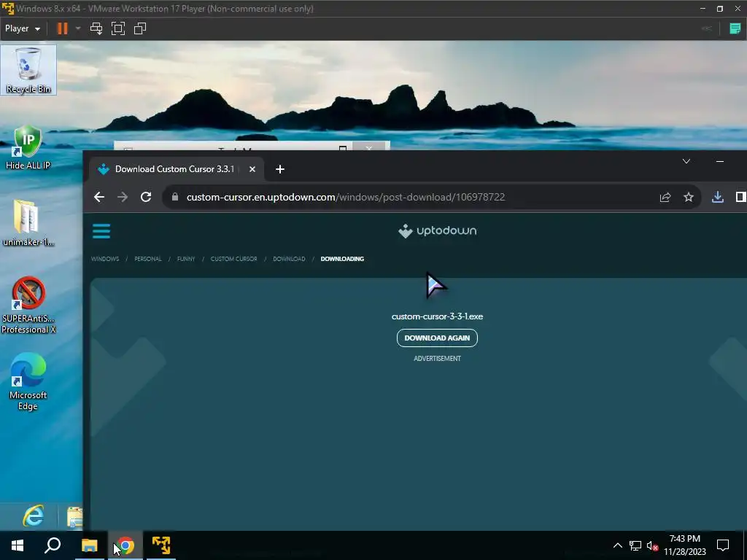Go back in Chrome history
This screenshot has width=747, height=560.
tap(99, 197)
